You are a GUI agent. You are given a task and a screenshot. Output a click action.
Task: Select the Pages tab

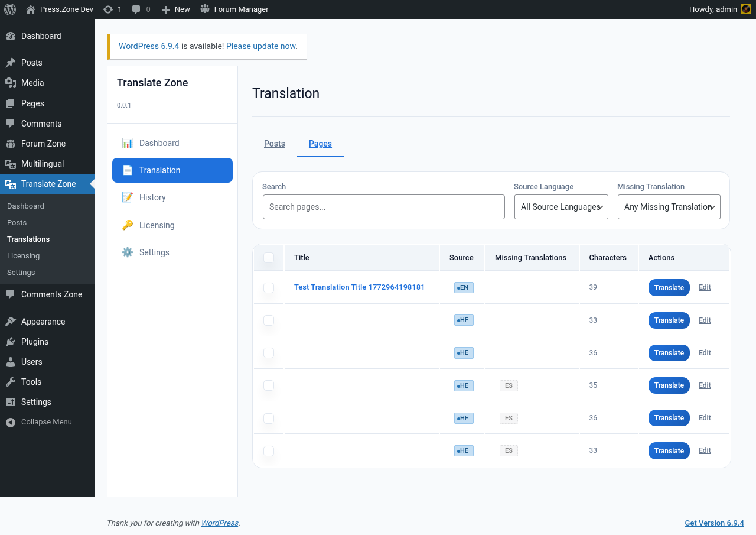click(x=320, y=144)
